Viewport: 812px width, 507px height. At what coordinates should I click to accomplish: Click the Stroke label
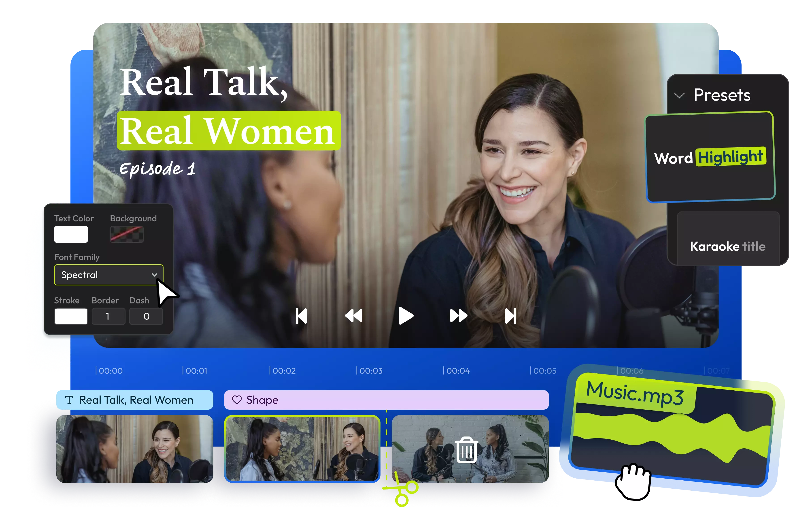click(67, 300)
